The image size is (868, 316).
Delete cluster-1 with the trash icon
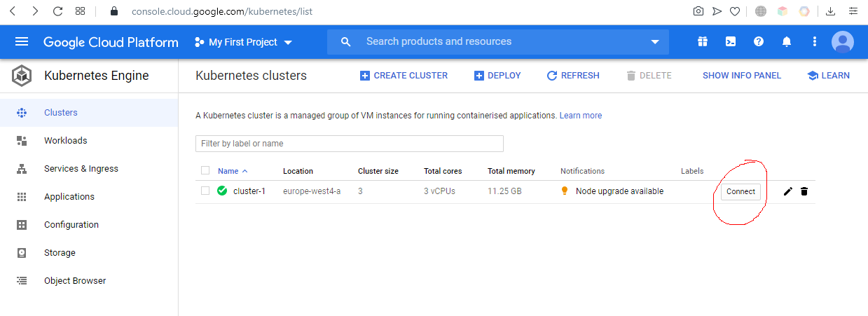pos(804,191)
